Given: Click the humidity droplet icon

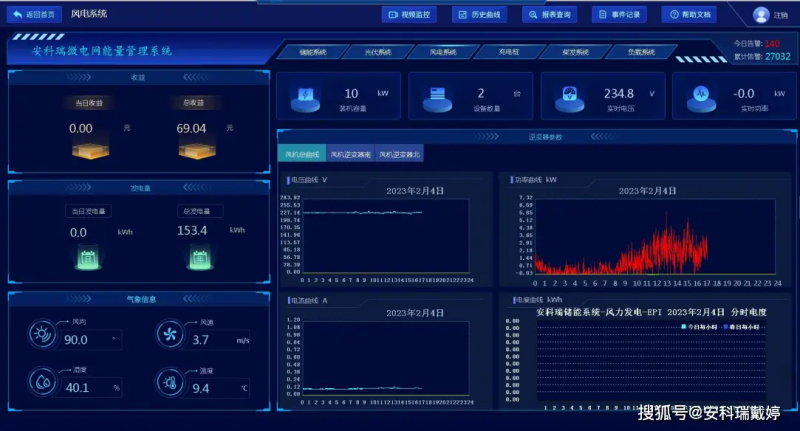Looking at the screenshot, I should pyautogui.click(x=43, y=382).
